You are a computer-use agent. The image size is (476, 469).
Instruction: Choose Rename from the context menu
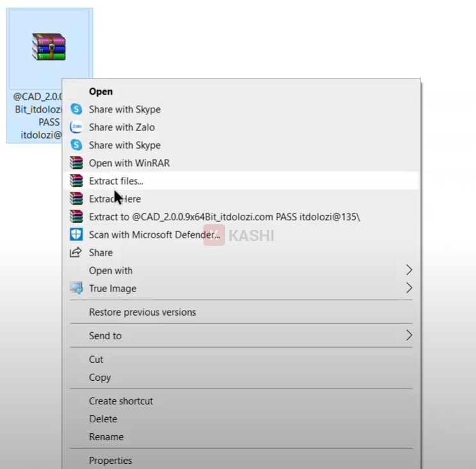click(106, 437)
